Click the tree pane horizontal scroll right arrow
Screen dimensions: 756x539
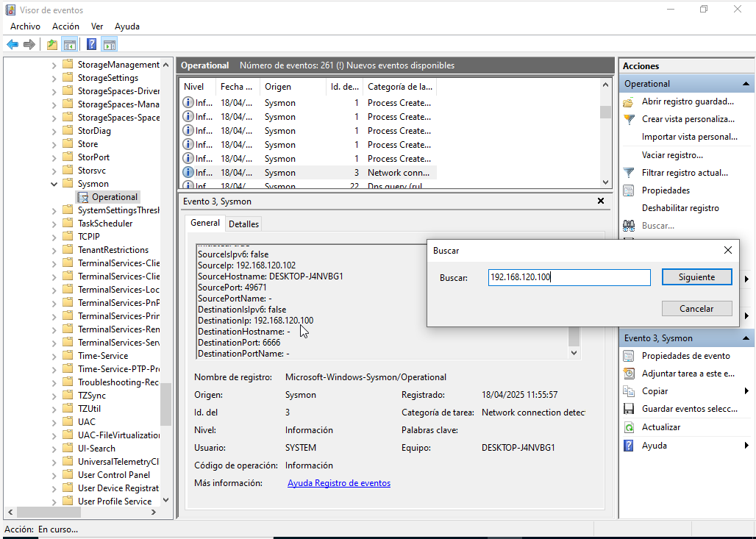coord(153,512)
